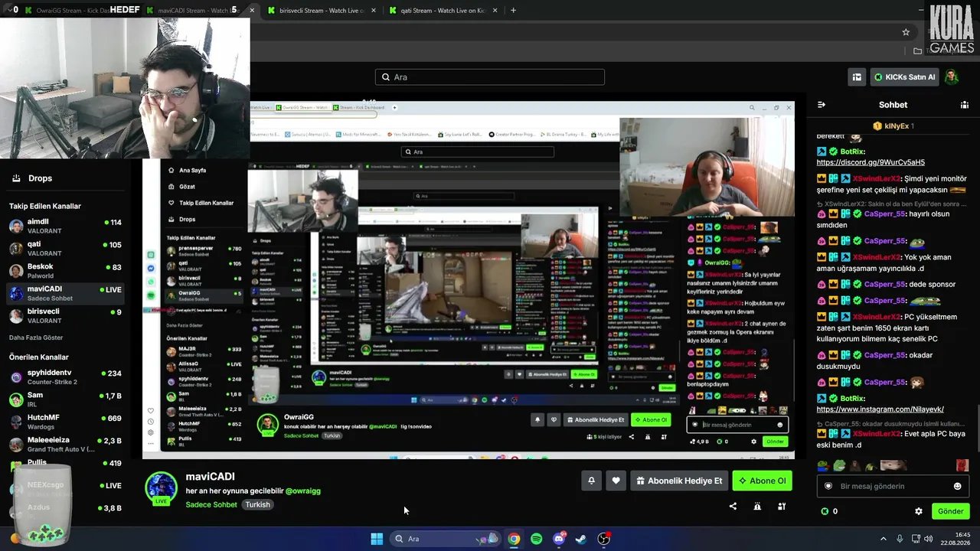Open the microphone tray icon
This screenshot has width=980, height=551.
coord(900,539)
